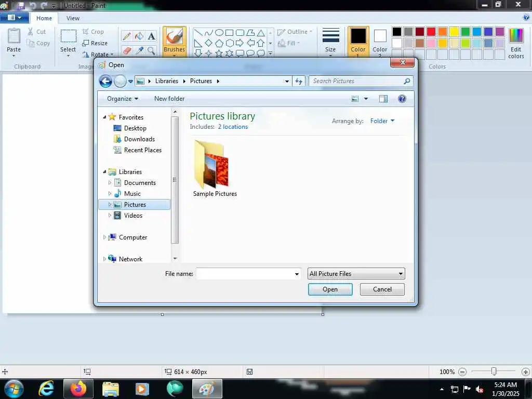Pick the Triangle shape in Shapes gallery
The image size is (532, 399).
(261, 33)
